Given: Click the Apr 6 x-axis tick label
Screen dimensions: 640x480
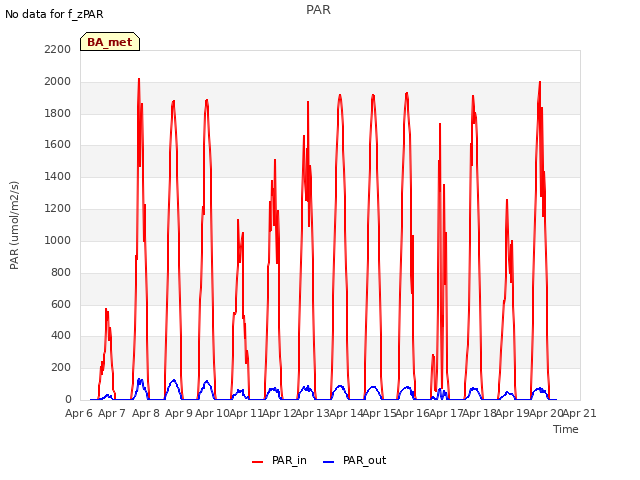Looking at the screenshot, I should 79,413.
